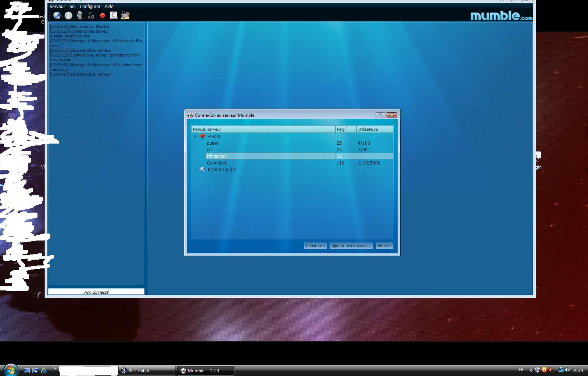Click the dialog help '?' button
This screenshot has height=376, width=588.
[380, 115]
